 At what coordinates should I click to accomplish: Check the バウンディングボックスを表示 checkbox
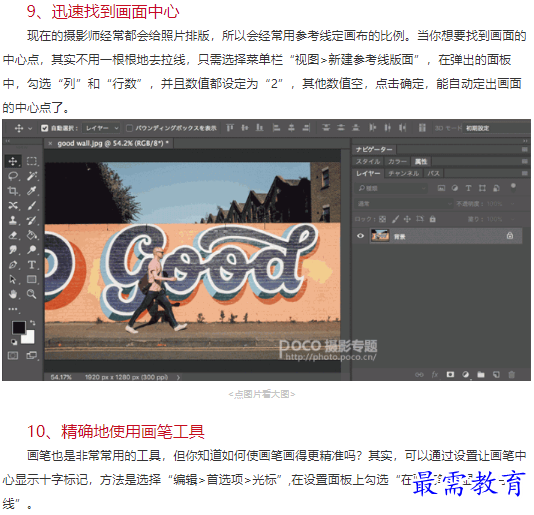pyautogui.click(x=129, y=128)
